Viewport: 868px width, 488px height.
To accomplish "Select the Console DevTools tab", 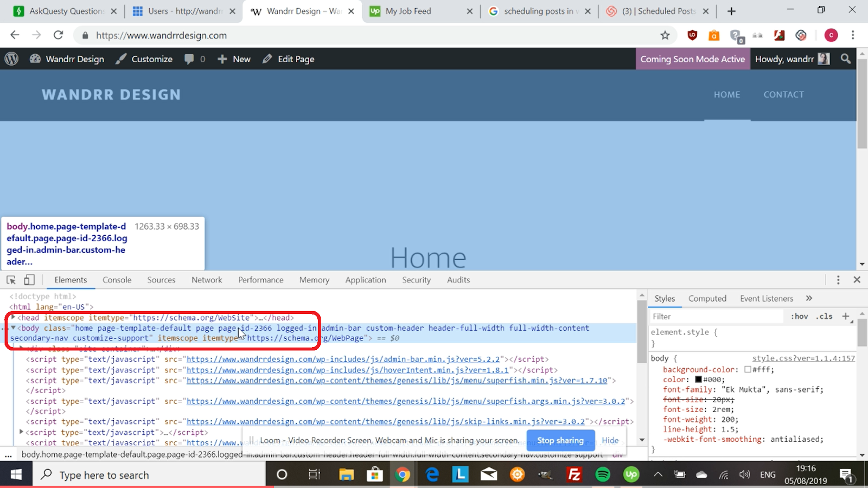I will (x=117, y=280).
